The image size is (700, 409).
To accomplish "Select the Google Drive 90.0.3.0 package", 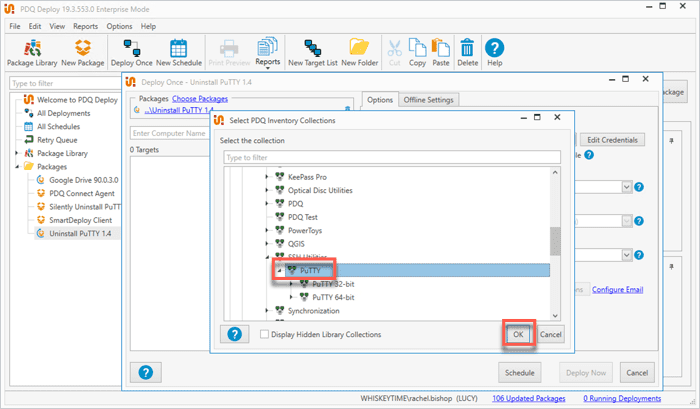I will coord(83,180).
